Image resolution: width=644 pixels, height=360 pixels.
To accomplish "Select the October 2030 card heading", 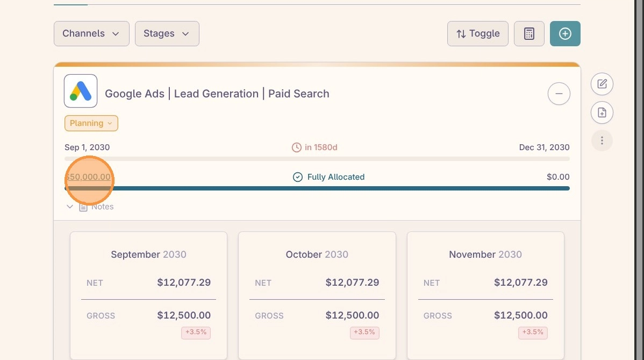I will (x=317, y=255).
